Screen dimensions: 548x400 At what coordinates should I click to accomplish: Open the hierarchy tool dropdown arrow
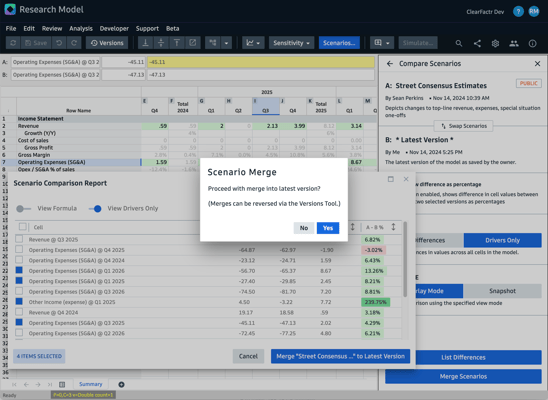[226, 43]
